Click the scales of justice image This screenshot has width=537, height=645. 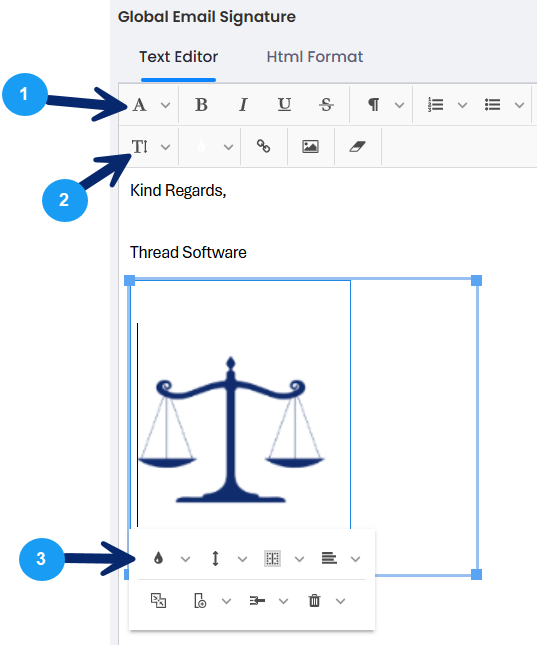tap(231, 430)
